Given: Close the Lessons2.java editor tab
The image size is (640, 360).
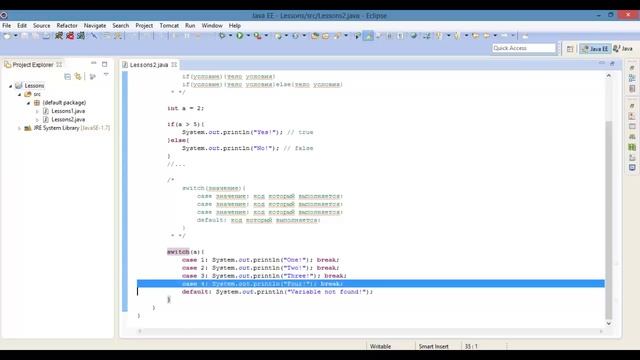Looking at the screenshot, I should coord(174,64).
